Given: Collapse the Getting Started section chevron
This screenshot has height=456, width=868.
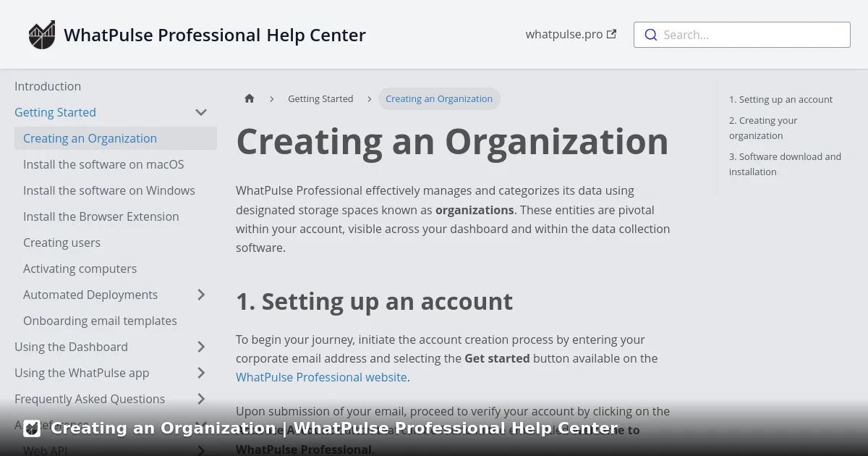Looking at the screenshot, I should [201, 112].
